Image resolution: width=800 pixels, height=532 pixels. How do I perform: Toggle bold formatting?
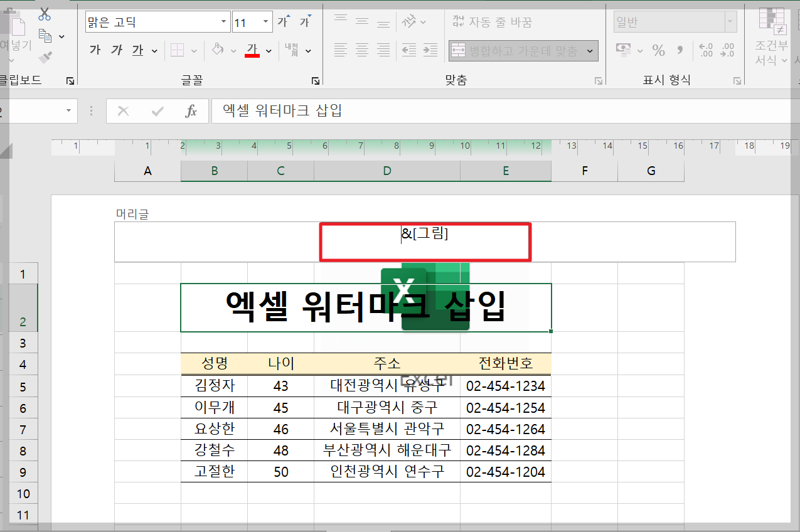(x=94, y=50)
